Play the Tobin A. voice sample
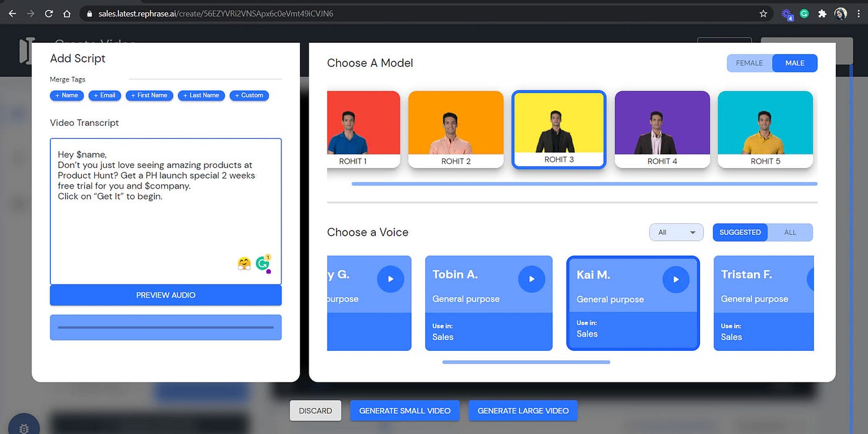Image resolution: width=868 pixels, height=434 pixels. click(x=531, y=279)
